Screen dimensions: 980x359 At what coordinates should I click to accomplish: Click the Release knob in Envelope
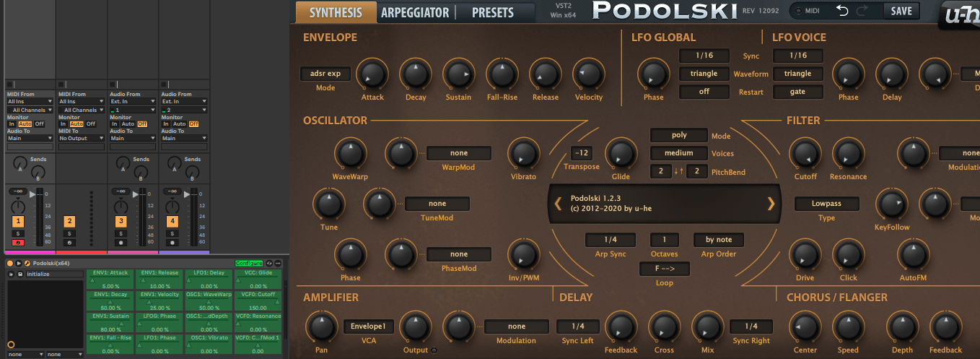click(545, 74)
